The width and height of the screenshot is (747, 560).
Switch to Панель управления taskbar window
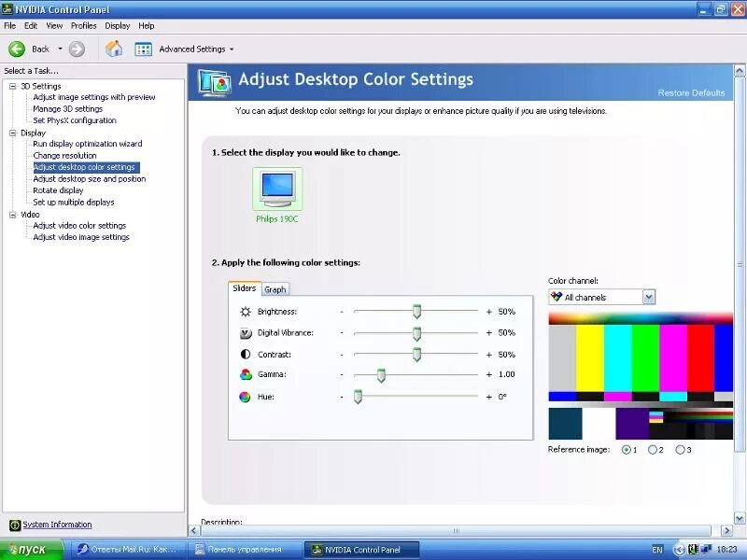(x=245, y=550)
